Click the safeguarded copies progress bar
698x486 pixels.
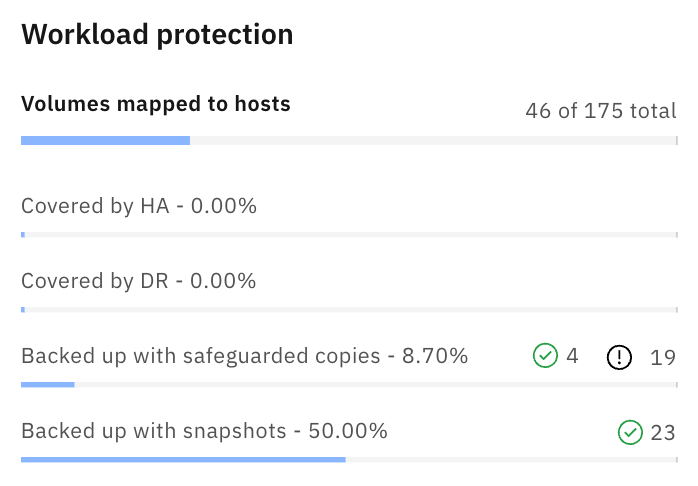pos(349,385)
